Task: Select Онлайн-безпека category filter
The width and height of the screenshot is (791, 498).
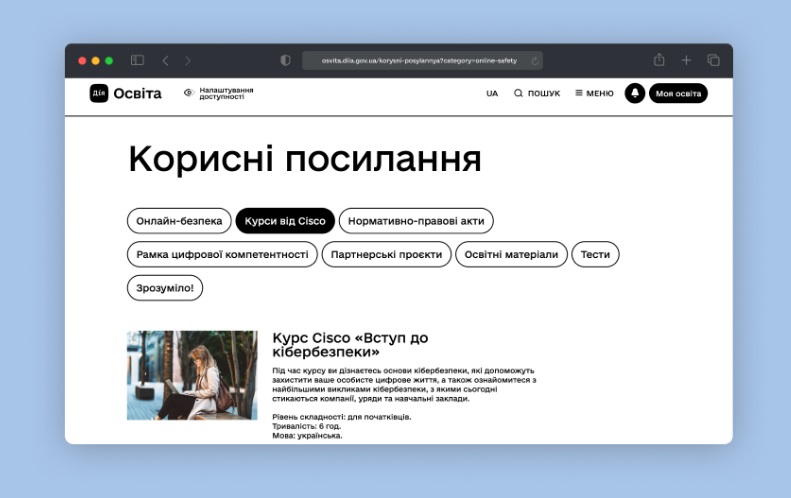Action: [x=179, y=221]
